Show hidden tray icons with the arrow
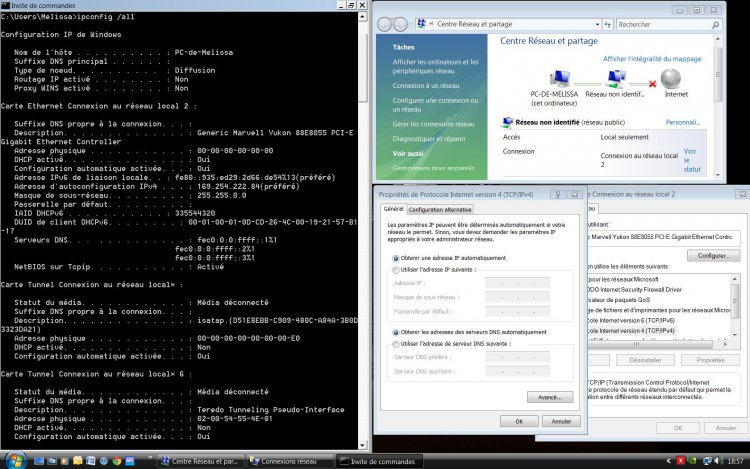750x469 pixels. 668,461
